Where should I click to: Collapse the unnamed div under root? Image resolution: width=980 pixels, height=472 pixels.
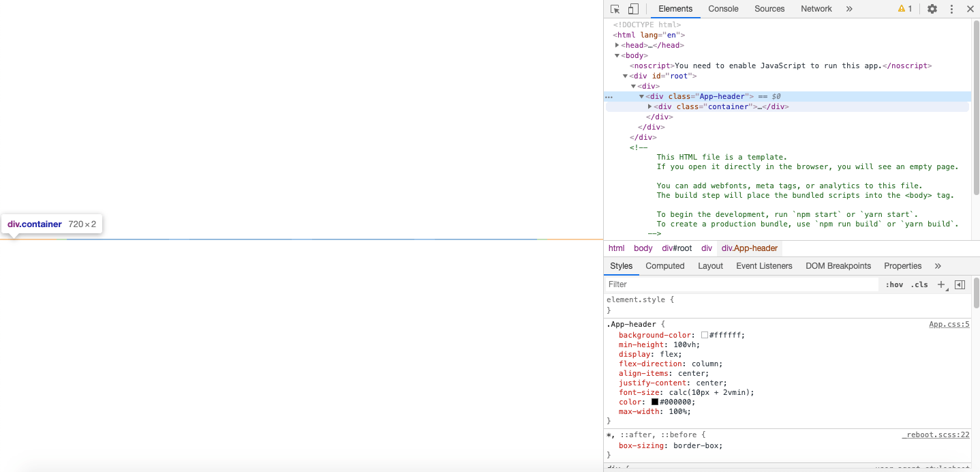click(633, 86)
